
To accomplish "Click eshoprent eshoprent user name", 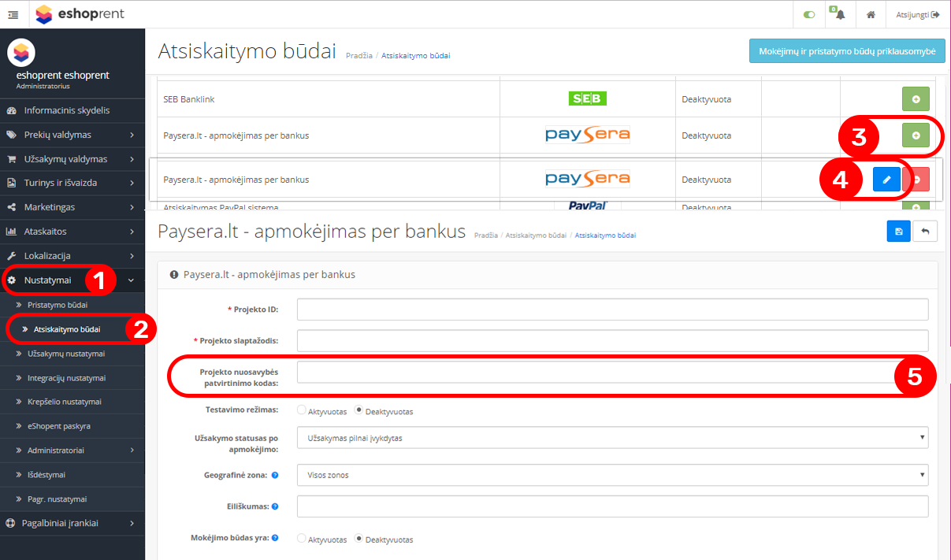I will point(63,76).
